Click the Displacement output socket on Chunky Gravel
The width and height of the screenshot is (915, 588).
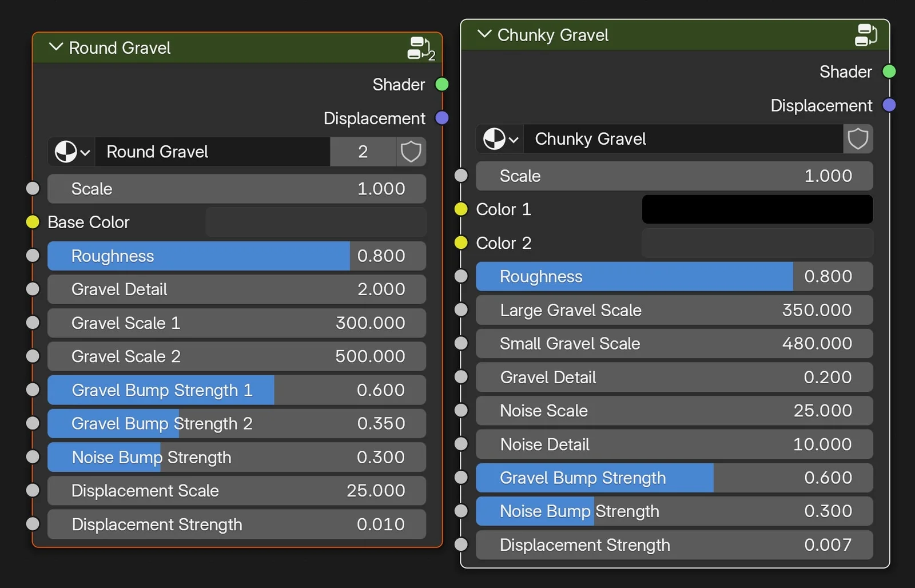click(x=889, y=105)
